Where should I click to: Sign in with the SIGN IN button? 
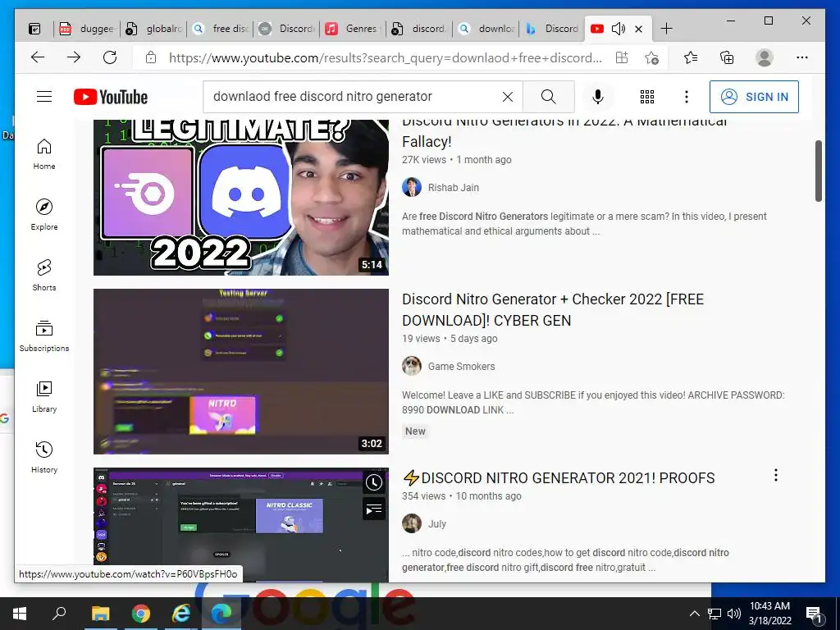pyautogui.click(x=754, y=97)
